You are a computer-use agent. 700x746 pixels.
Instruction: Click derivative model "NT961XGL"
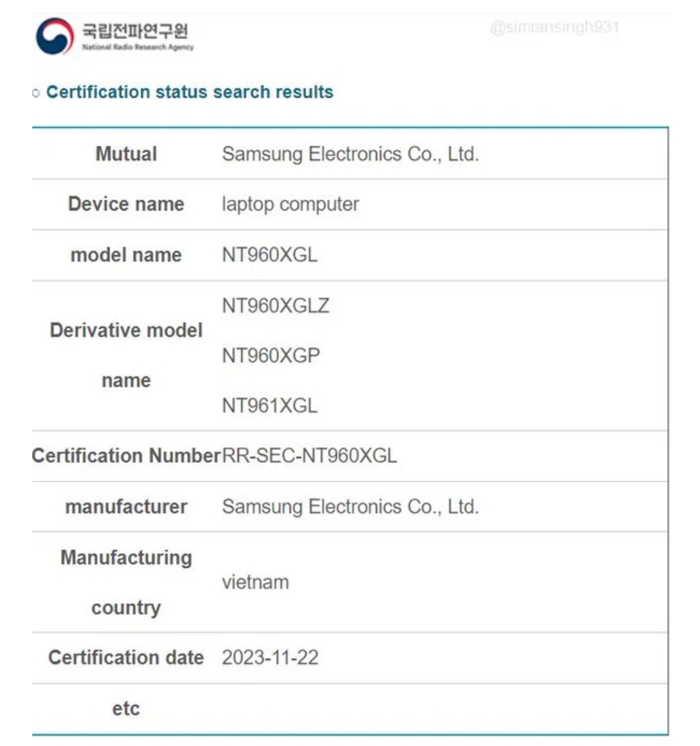tap(270, 406)
